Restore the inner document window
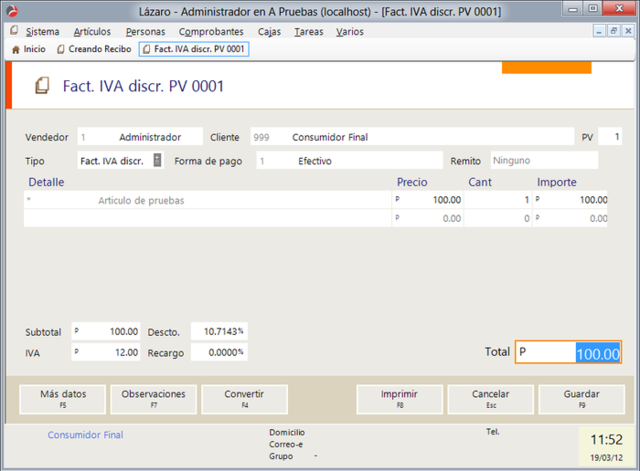 point(613,31)
